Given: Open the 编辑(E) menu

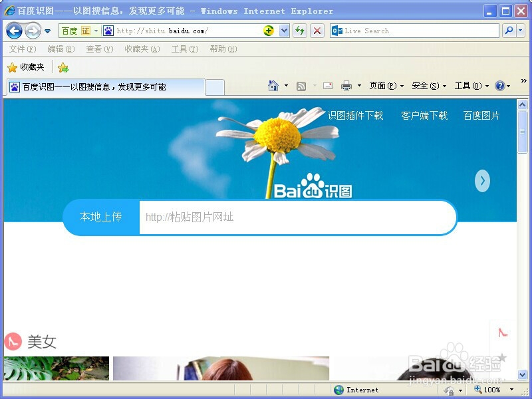Looking at the screenshot, I should (x=61, y=49).
